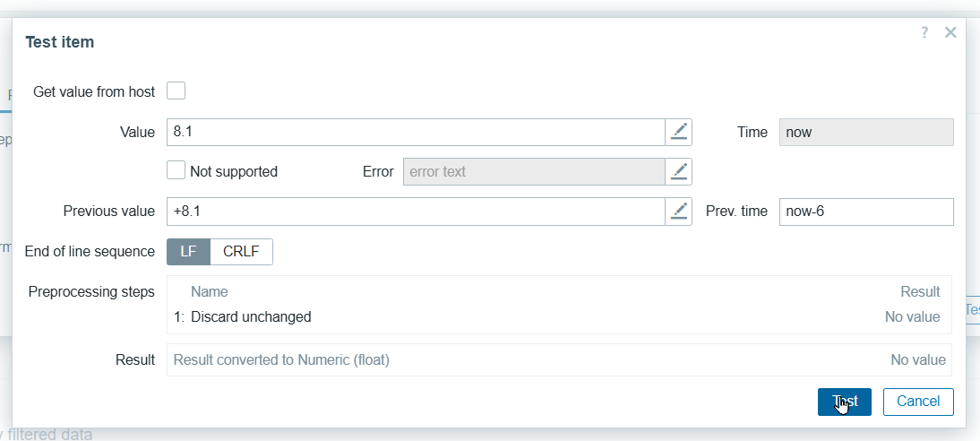The height and width of the screenshot is (441, 980).
Task: Switch end of line sequence to CRLF
Action: (241, 252)
